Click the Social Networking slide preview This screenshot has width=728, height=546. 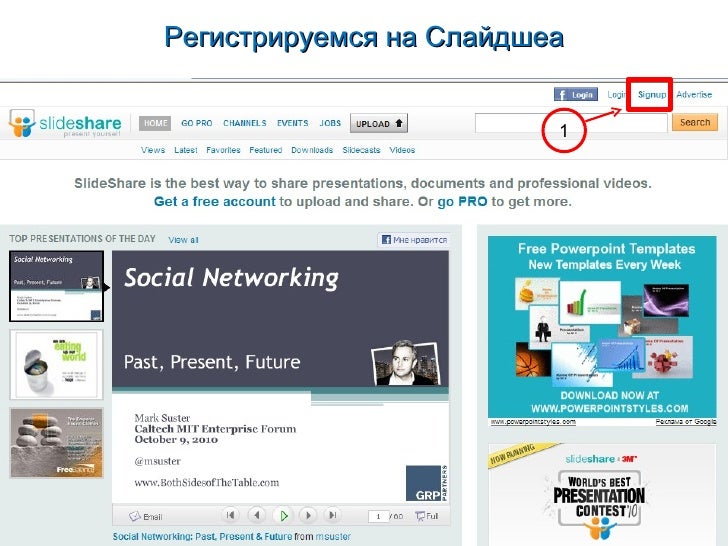coord(280,377)
